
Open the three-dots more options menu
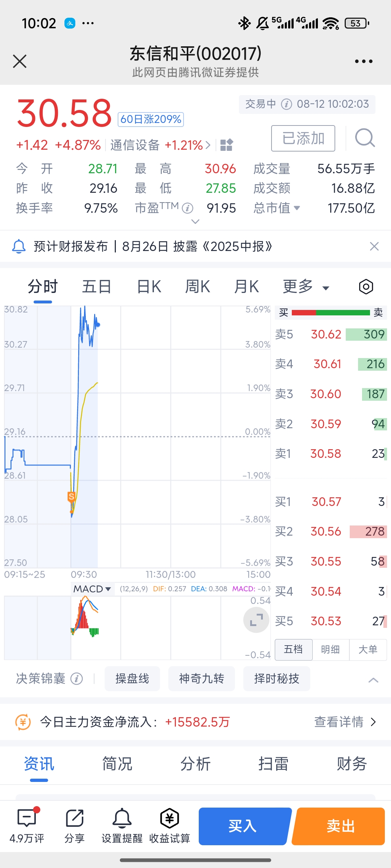click(363, 61)
